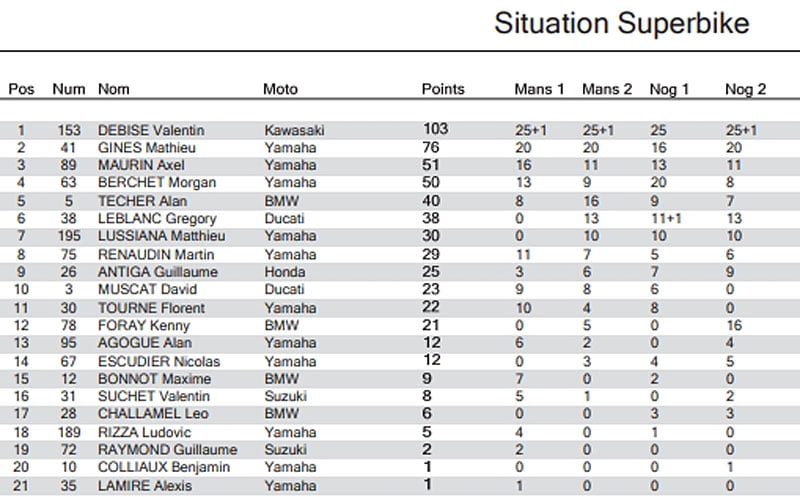Click the Pos column header

[x=21, y=89]
